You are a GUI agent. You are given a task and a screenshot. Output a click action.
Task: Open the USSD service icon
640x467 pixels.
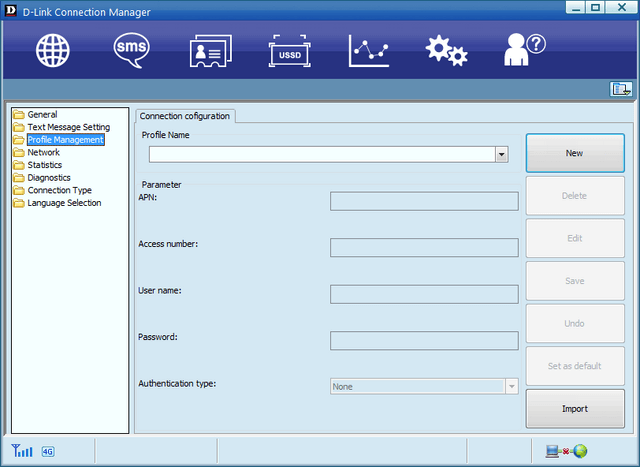click(x=289, y=51)
